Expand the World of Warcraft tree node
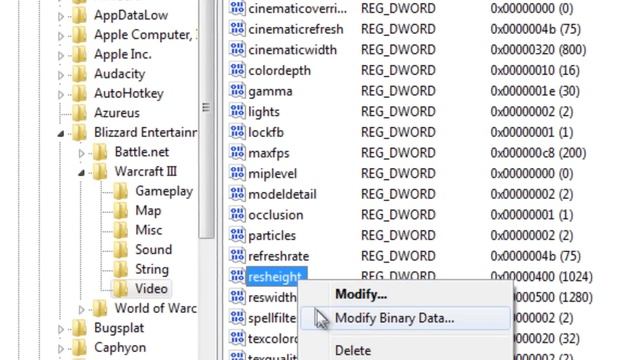The width and height of the screenshot is (640, 360). click(81, 310)
